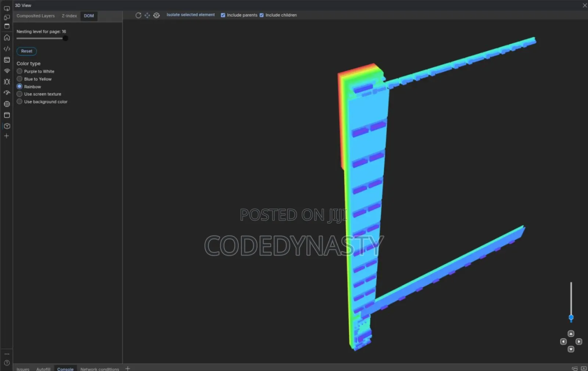The width and height of the screenshot is (588, 371).
Task: Select the 3D View cube icon
Action: pyautogui.click(x=7, y=126)
